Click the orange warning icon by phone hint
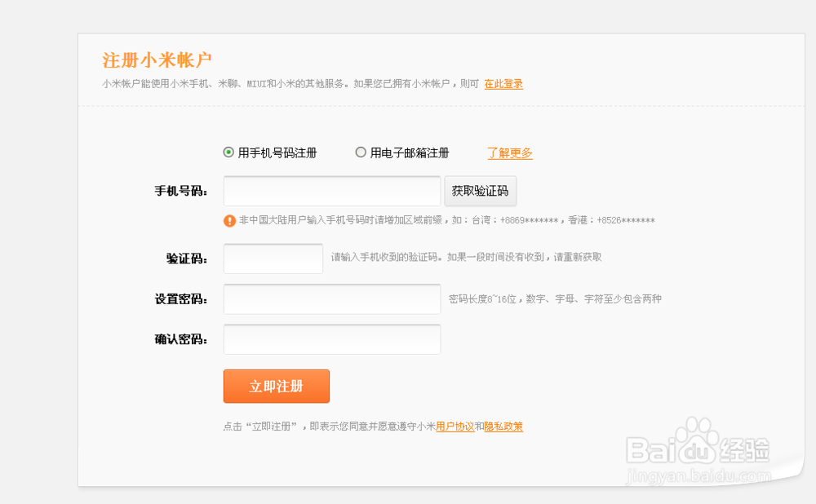 click(x=229, y=220)
